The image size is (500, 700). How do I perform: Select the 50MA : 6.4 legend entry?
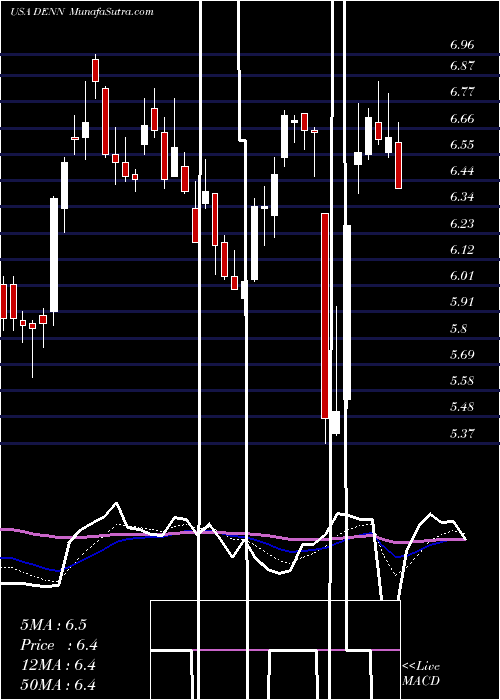(x=58, y=685)
